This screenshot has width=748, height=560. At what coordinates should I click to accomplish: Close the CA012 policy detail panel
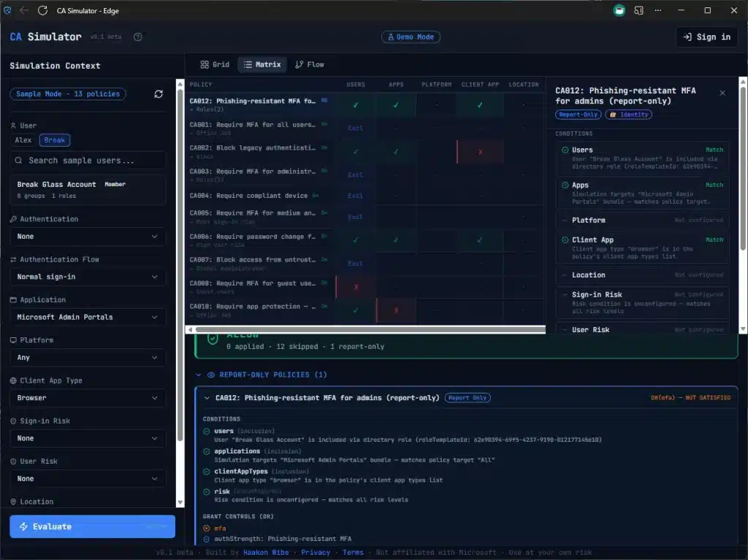point(722,93)
